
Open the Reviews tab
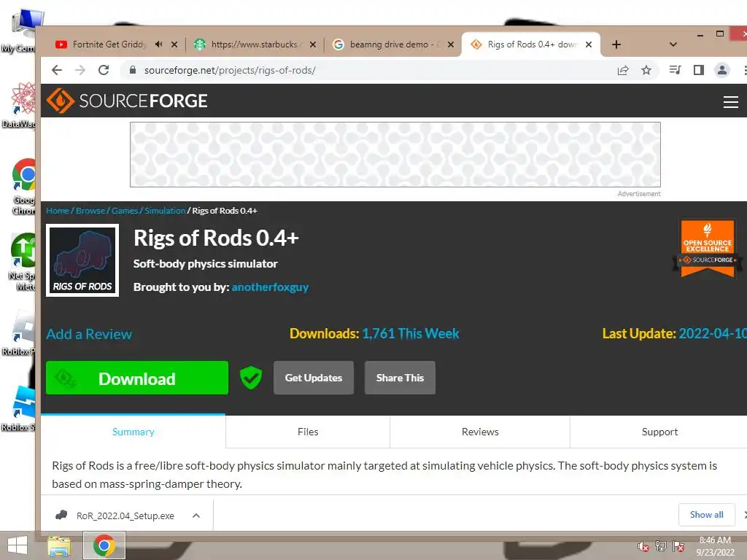pyautogui.click(x=480, y=432)
